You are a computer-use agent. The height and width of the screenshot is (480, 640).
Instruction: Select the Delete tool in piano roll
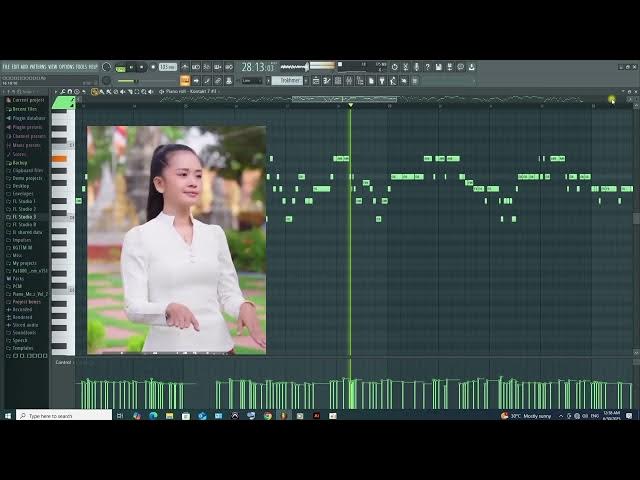click(x=116, y=92)
